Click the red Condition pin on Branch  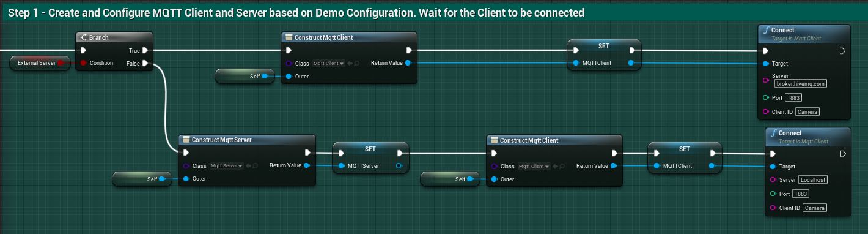coord(83,63)
